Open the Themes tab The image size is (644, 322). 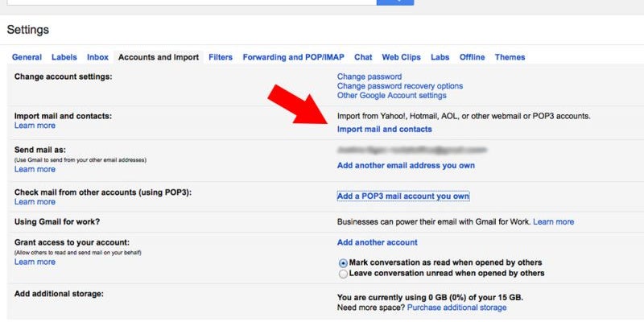(x=510, y=57)
